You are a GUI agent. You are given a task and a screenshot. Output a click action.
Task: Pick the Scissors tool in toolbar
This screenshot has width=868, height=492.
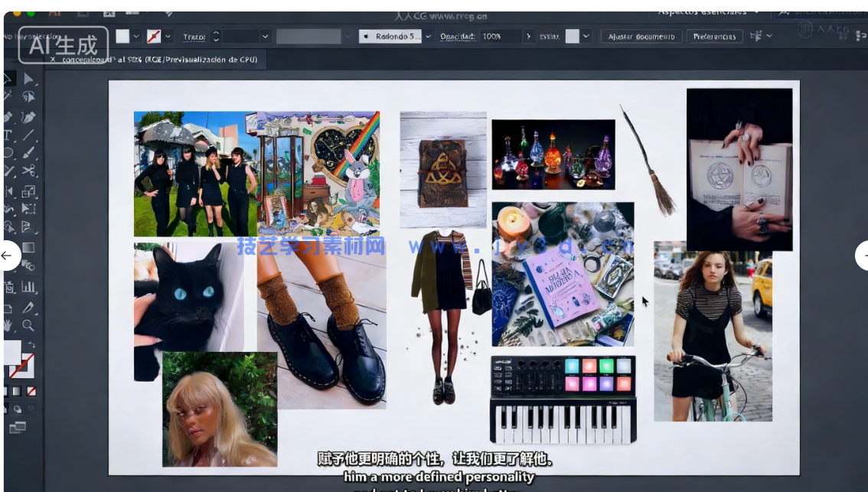(29, 171)
